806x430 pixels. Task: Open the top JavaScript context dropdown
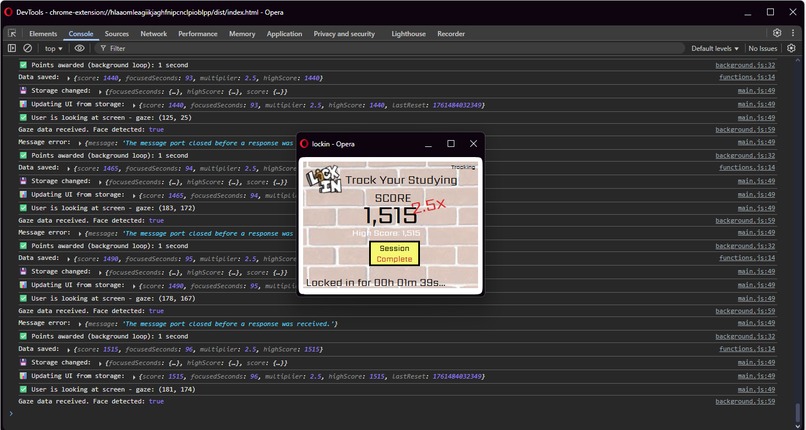(x=53, y=48)
